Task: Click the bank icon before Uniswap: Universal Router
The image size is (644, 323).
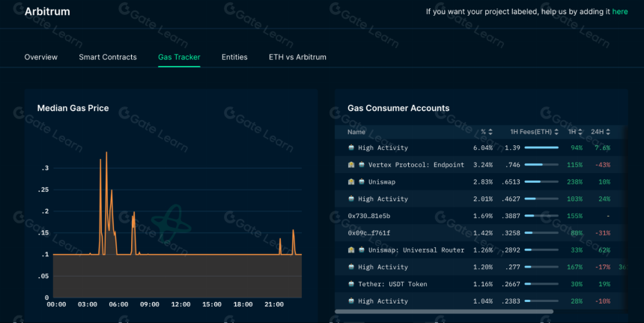Action: tap(351, 250)
